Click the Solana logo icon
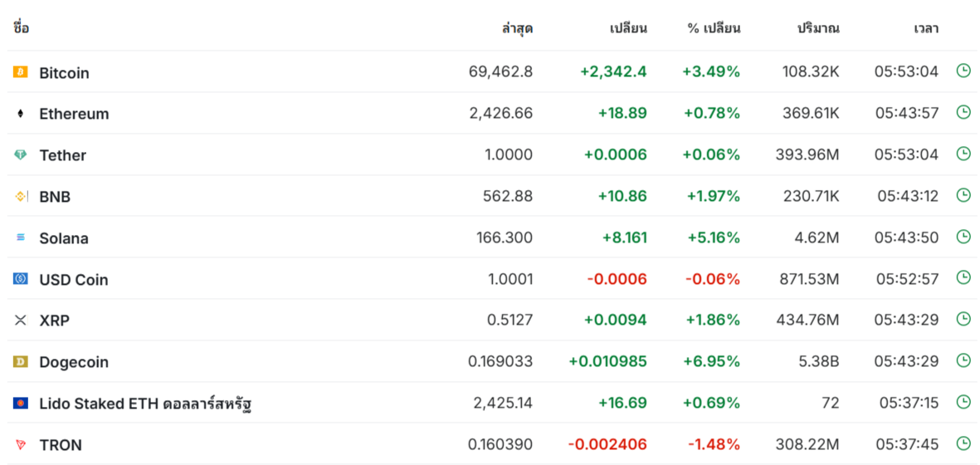980x465 pixels. coord(21,238)
